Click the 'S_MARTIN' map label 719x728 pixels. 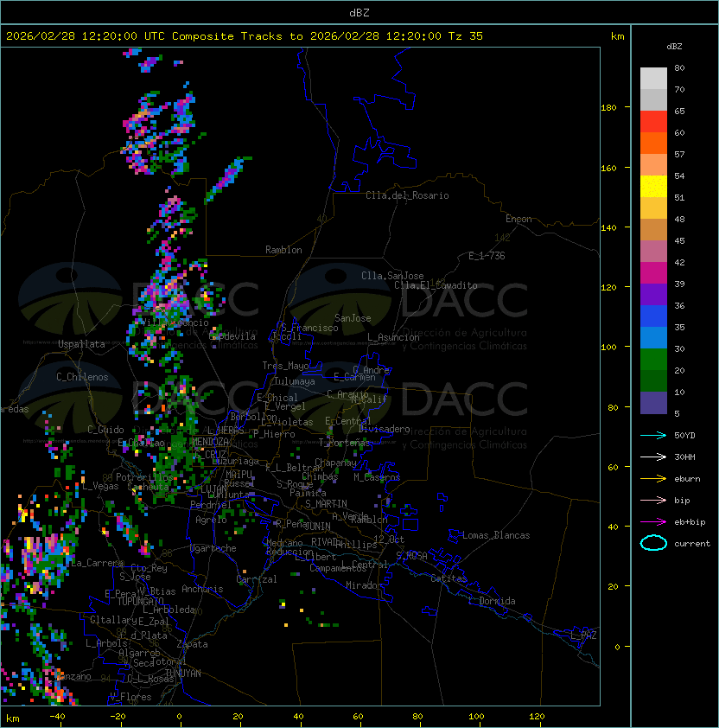click(x=326, y=504)
